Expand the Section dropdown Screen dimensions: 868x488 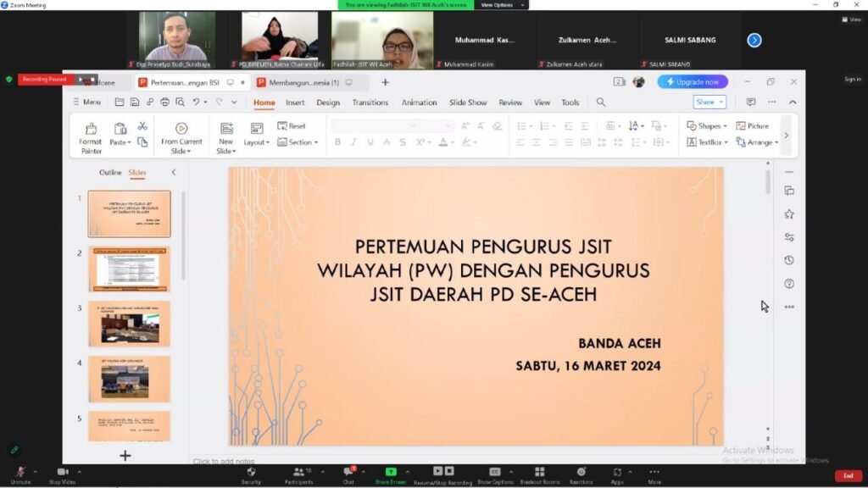(x=298, y=142)
